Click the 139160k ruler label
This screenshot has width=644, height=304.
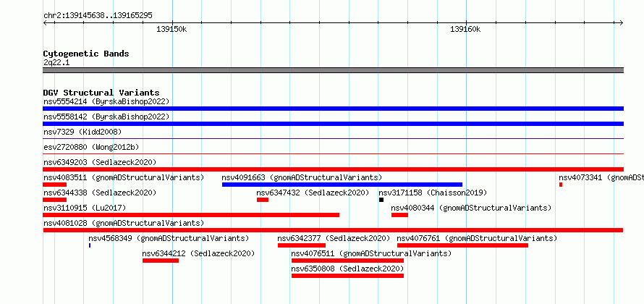point(466,29)
